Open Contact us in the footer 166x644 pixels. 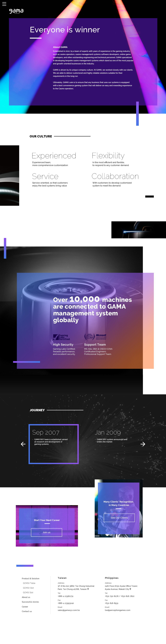coord(27,612)
